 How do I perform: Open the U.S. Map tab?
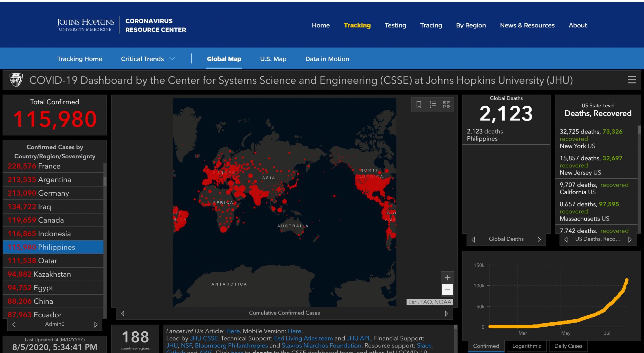pyautogui.click(x=273, y=59)
